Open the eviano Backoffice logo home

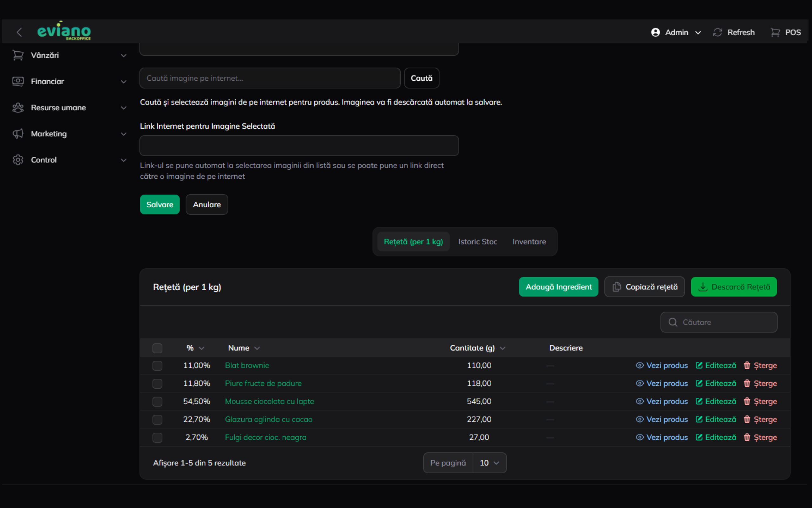[x=64, y=31]
